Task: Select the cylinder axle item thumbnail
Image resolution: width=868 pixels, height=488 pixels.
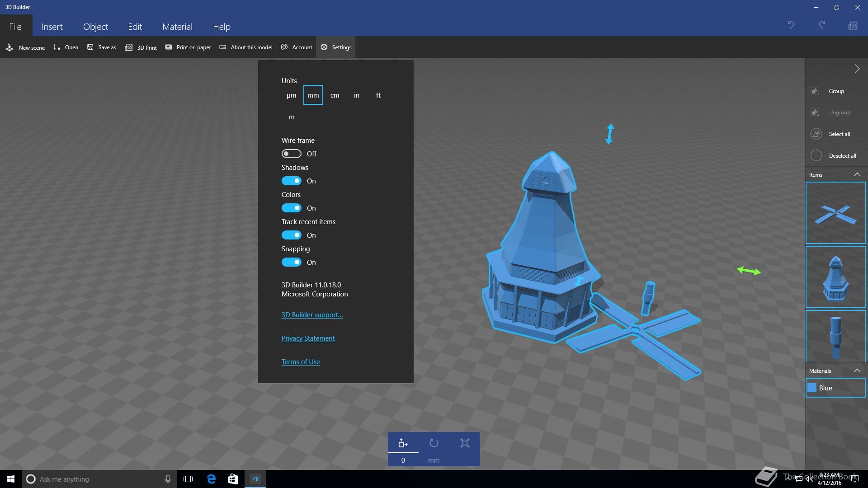Action: pyautogui.click(x=835, y=336)
